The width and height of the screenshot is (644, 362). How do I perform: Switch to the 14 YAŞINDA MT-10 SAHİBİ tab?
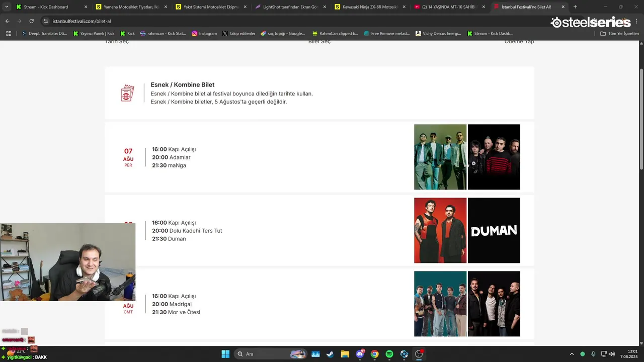(x=450, y=7)
